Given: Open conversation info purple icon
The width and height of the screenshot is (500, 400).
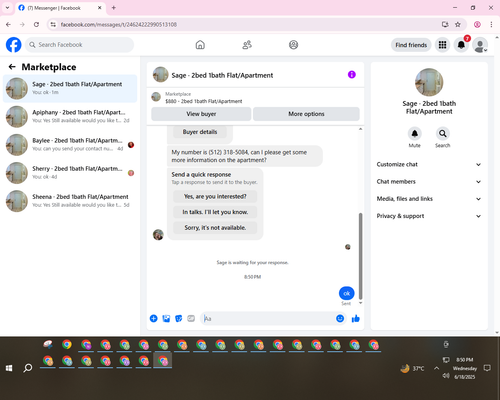Looking at the screenshot, I should pos(352,75).
